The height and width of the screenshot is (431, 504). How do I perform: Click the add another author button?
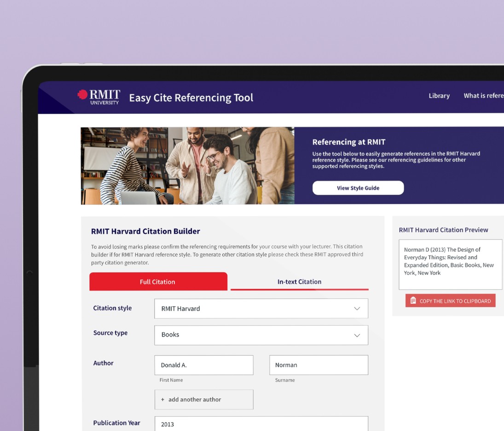[204, 400]
